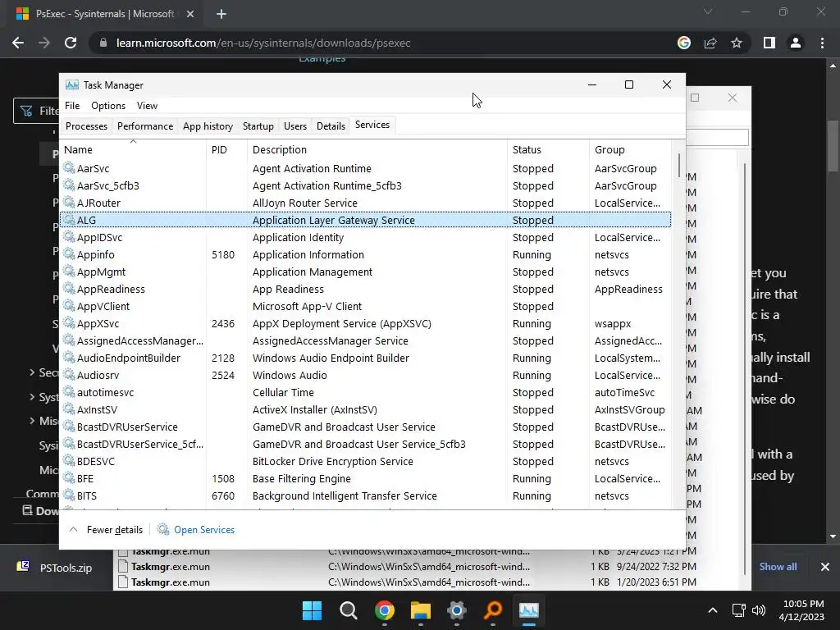Click the gear icon beside AarSvc service

click(69, 168)
